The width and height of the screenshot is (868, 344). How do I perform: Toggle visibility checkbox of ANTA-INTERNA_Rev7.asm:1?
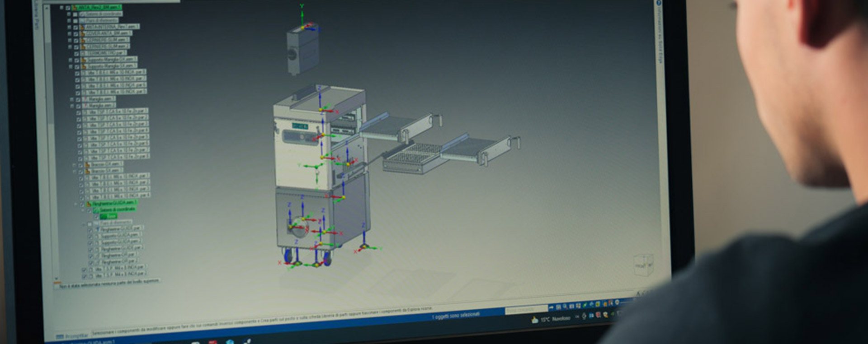[x=75, y=27]
